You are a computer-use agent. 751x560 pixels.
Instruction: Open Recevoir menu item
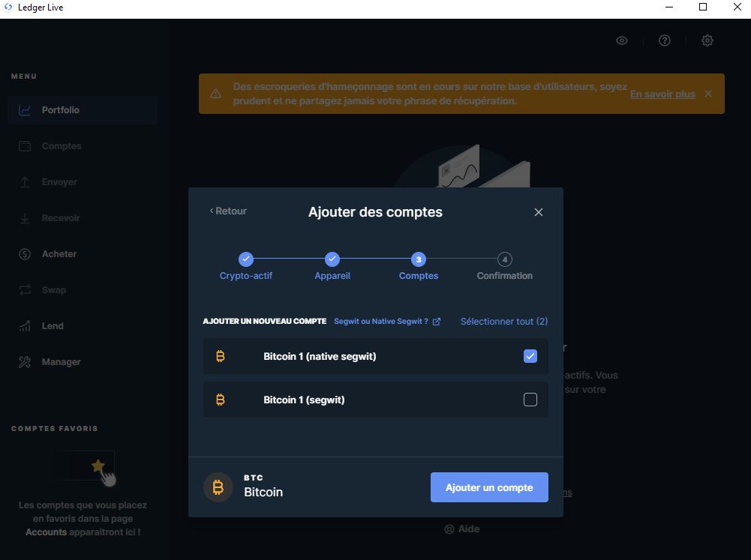tap(83, 218)
